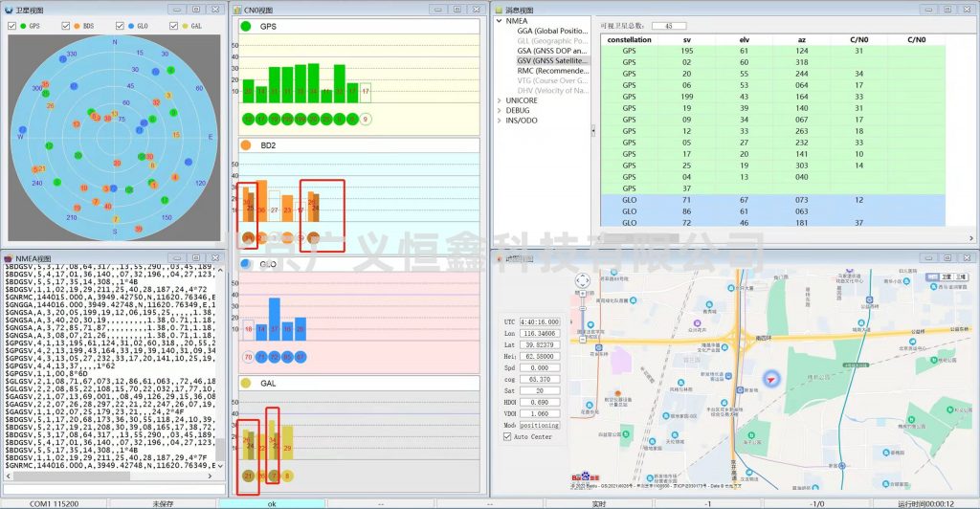Click the map pan control compass
980x509 pixels.
(582, 281)
